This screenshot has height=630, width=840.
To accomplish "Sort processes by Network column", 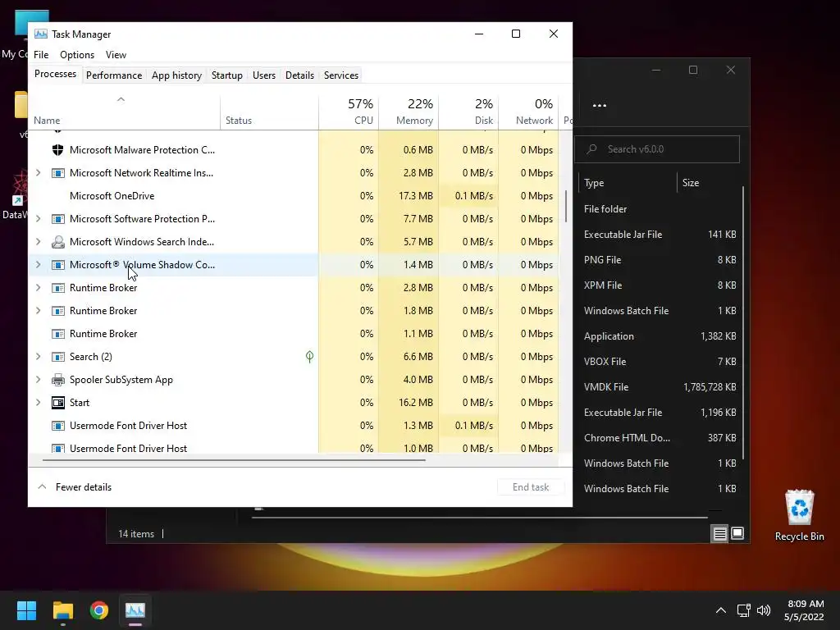I will pyautogui.click(x=529, y=112).
